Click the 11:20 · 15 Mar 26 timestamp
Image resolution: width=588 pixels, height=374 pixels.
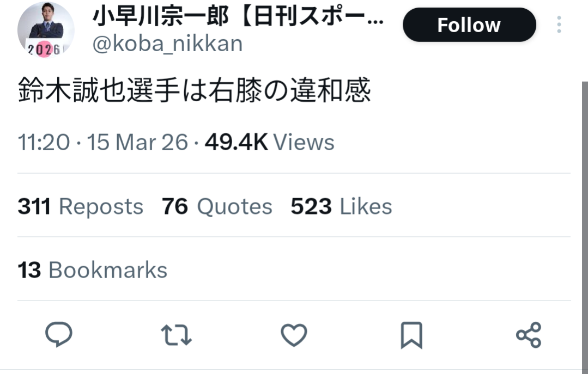tap(103, 143)
